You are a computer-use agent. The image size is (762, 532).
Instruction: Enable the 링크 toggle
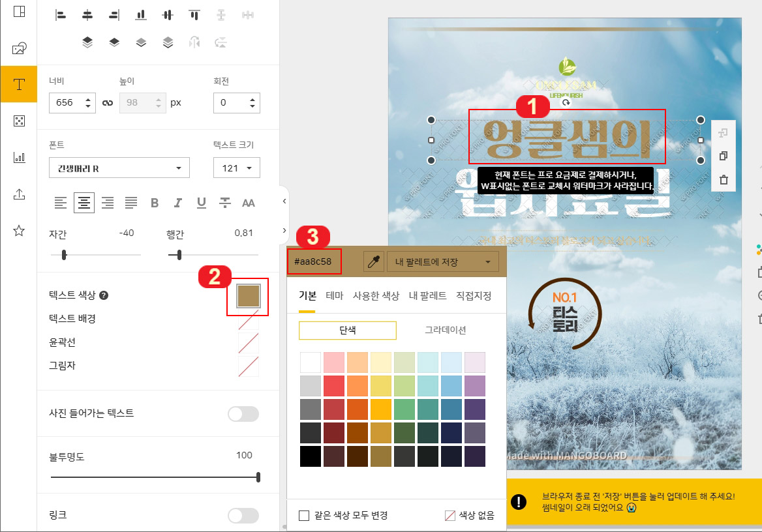coord(243,515)
